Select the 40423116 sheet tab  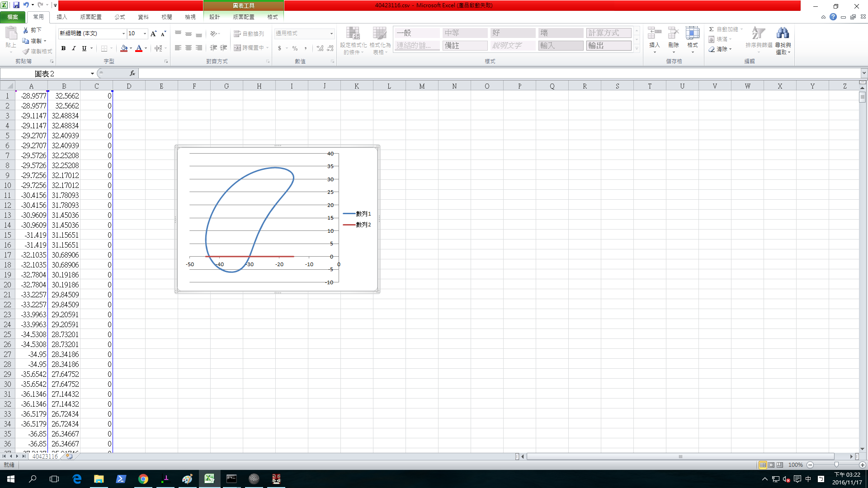(x=45, y=456)
